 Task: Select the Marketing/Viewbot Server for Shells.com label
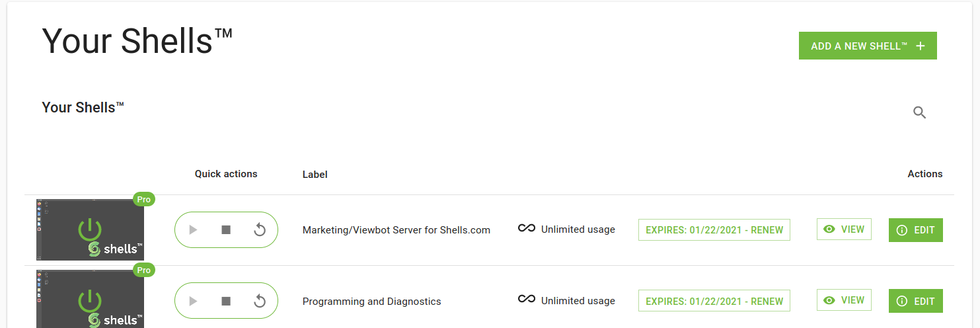coord(396,230)
